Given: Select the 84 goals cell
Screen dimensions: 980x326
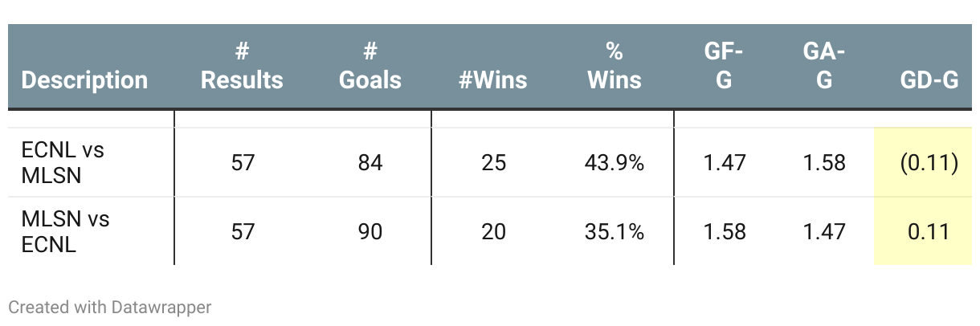Looking at the screenshot, I should point(370,163).
